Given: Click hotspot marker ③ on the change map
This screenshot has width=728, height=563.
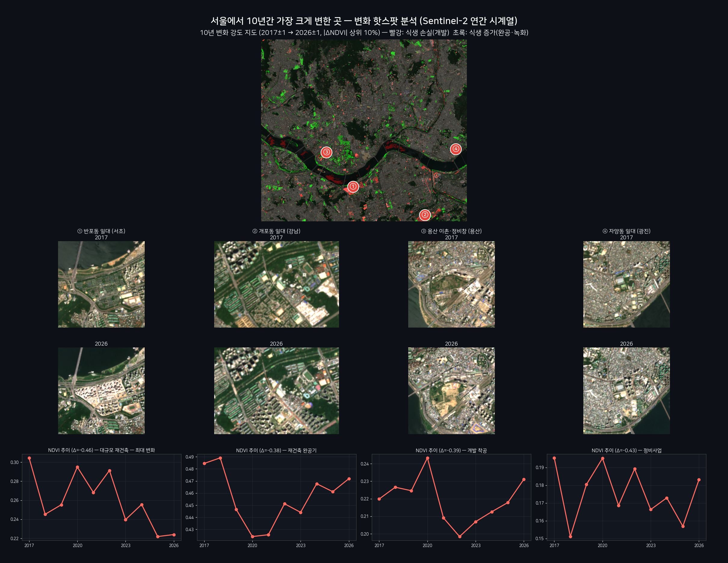Looking at the screenshot, I should click(x=326, y=152).
